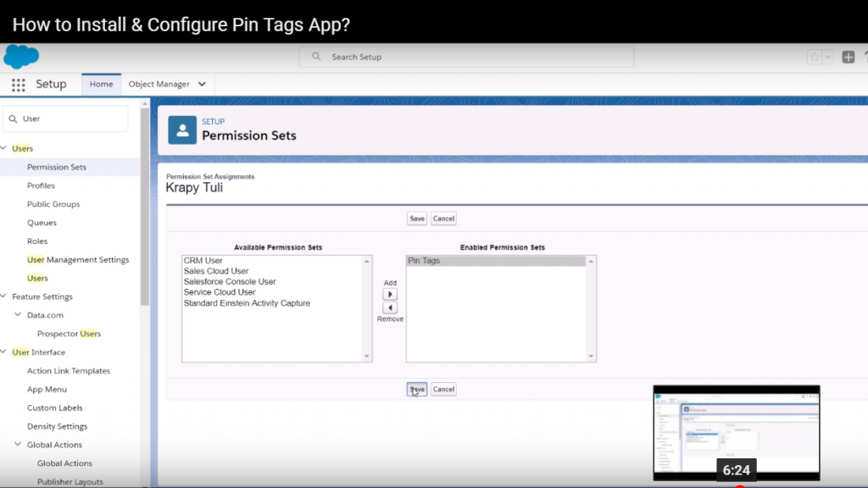Open Queues in sidebar

coord(42,223)
